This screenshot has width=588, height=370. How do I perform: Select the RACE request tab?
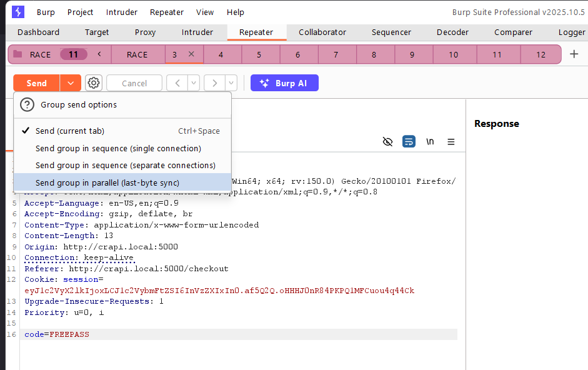tap(137, 54)
